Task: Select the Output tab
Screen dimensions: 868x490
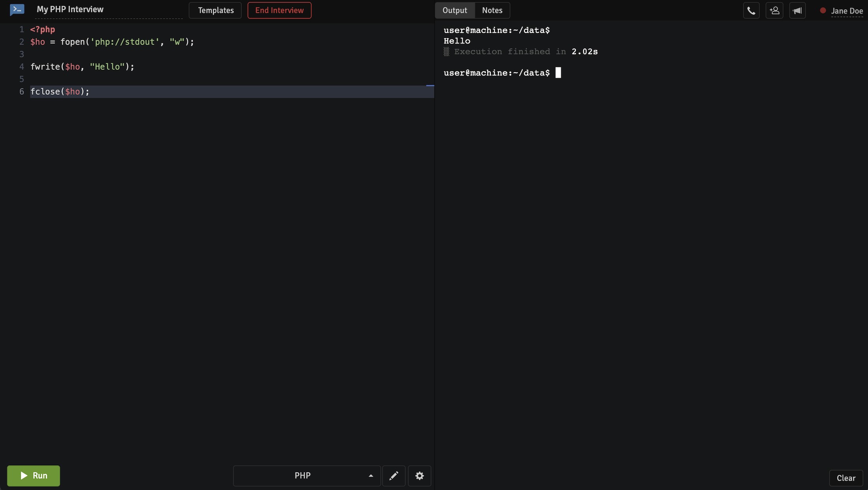Action: (455, 10)
